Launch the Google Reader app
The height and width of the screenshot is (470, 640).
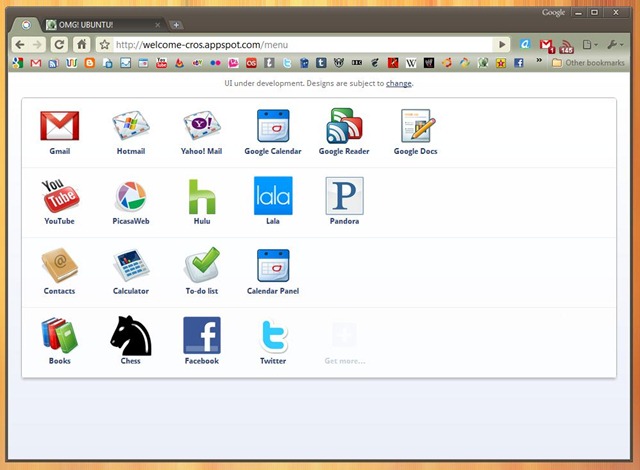click(x=344, y=126)
